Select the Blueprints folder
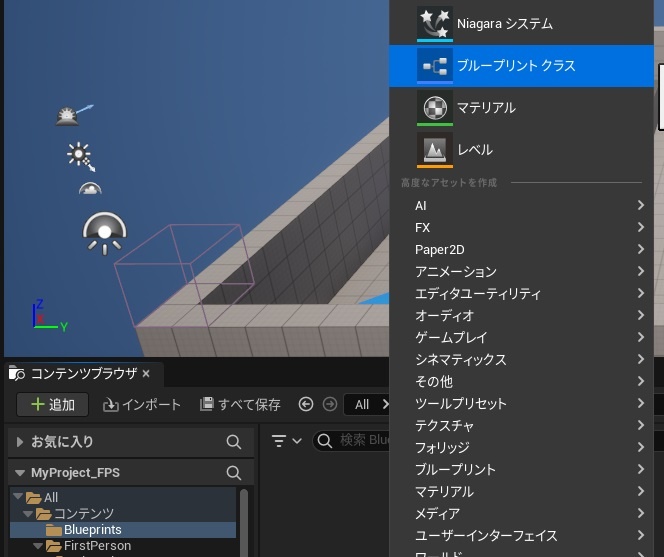The image size is (664, 557). (123, 530)
